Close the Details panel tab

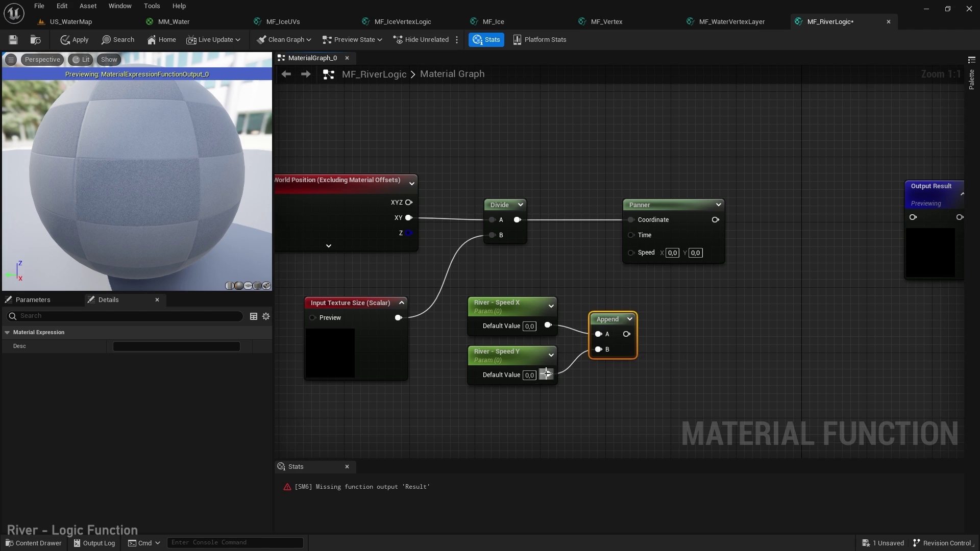coord(157,300)
